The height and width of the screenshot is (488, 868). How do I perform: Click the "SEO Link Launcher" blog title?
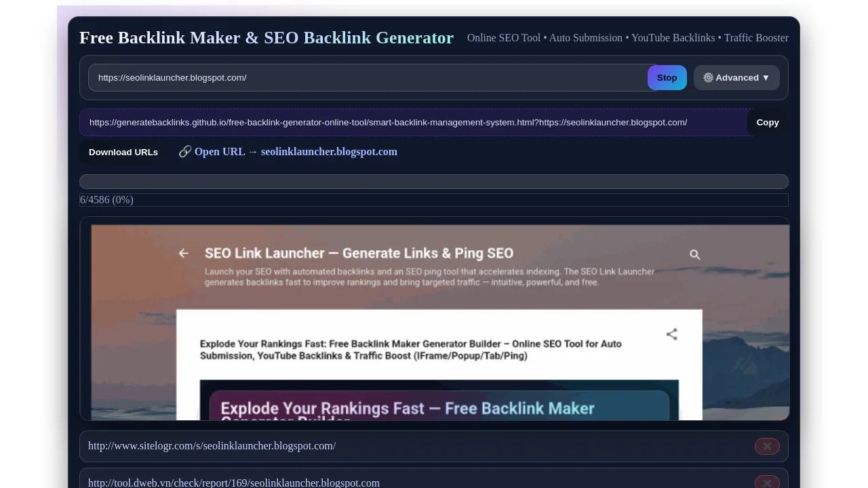pos(359,253)
